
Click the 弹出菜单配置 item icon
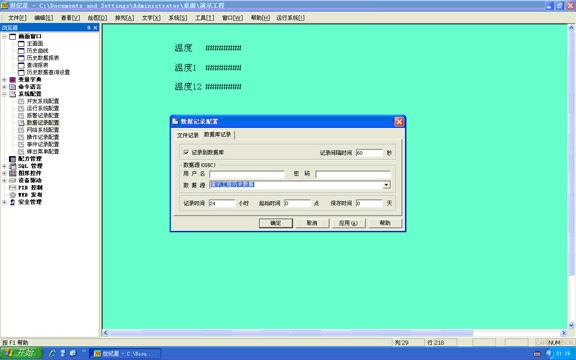(x=21, y=151)
